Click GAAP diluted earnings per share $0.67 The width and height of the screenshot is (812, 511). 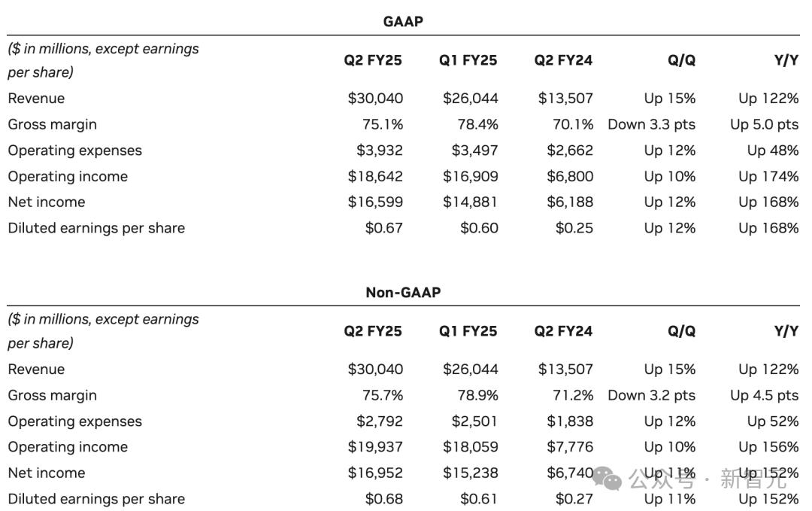[x=383, y=228]
